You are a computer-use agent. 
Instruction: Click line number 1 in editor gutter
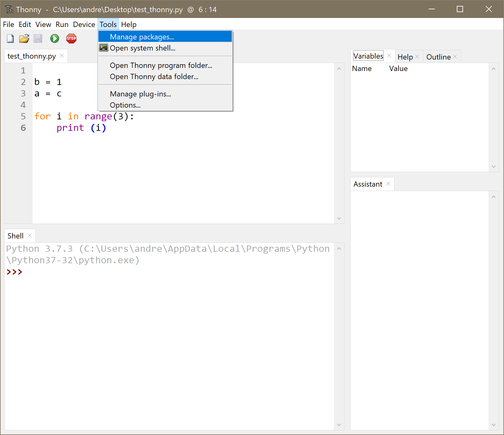point(23,71)
